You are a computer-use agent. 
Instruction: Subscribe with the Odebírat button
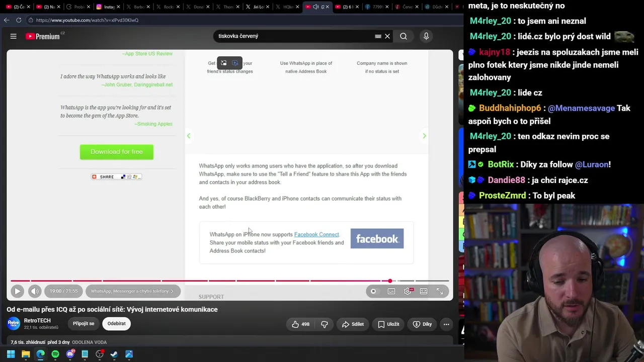pos(116,323)
